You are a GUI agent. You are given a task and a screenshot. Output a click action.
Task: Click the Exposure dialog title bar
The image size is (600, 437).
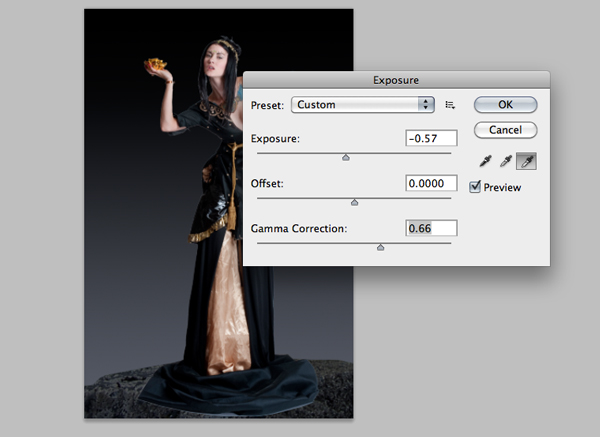pyautogui.click(x=396, y=80)
